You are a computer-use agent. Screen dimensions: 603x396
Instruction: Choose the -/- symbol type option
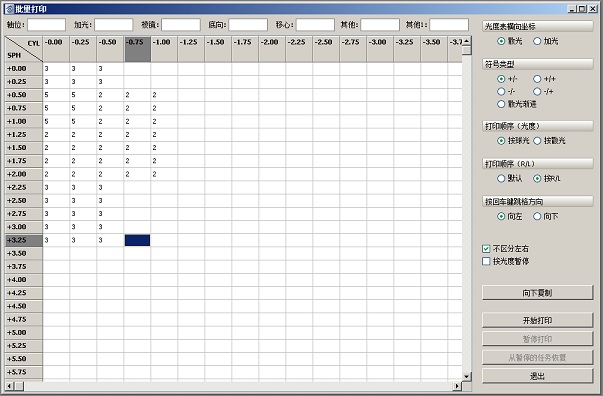[506, 92]
